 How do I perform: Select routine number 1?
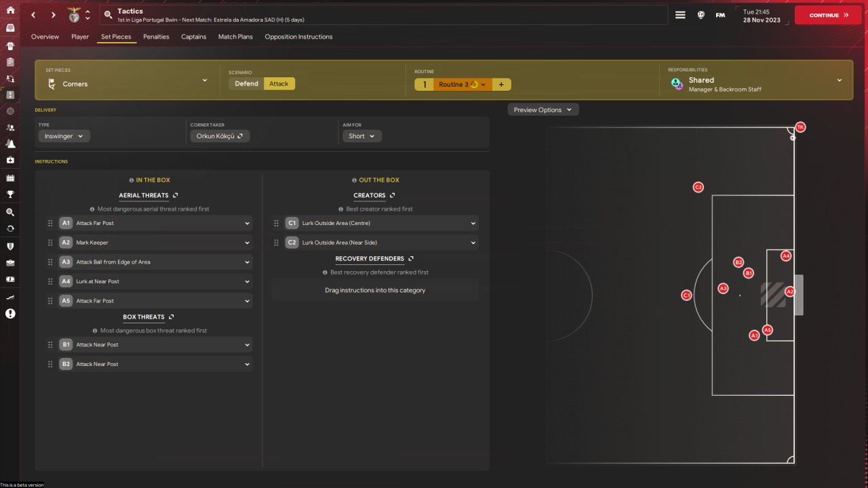425,84
